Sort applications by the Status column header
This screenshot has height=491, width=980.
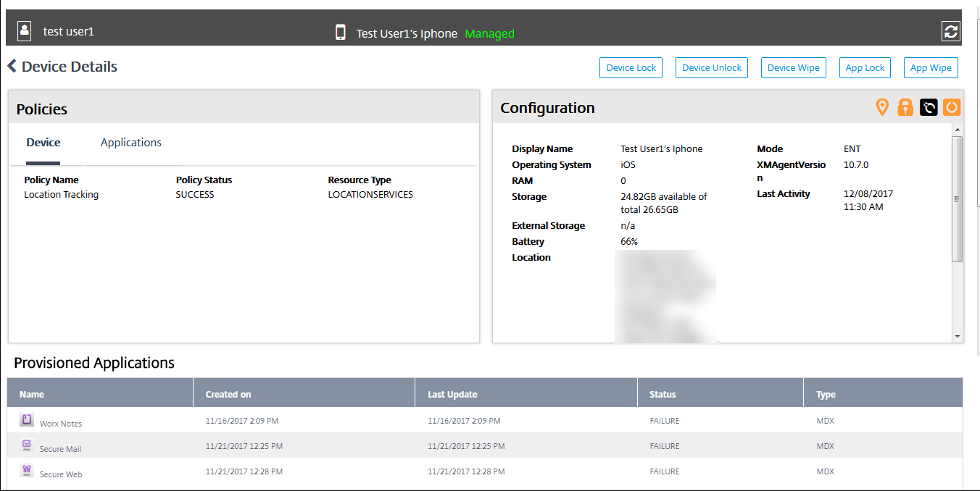(x=663, y=395)
